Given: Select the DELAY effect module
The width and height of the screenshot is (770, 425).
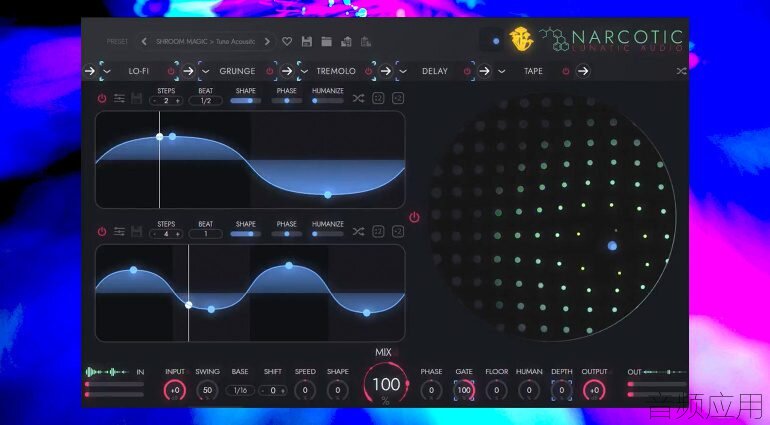Looking at the screenshot, I should point(435,71).
